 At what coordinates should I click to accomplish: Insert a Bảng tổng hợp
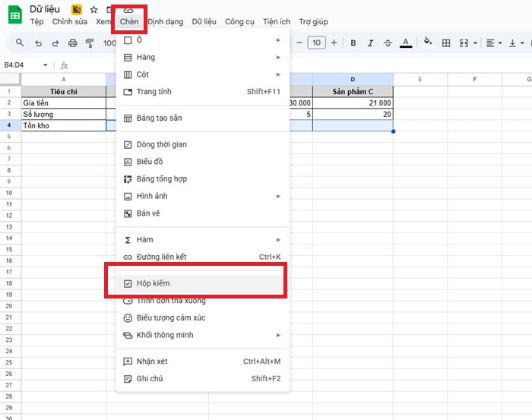click(203, 179)
